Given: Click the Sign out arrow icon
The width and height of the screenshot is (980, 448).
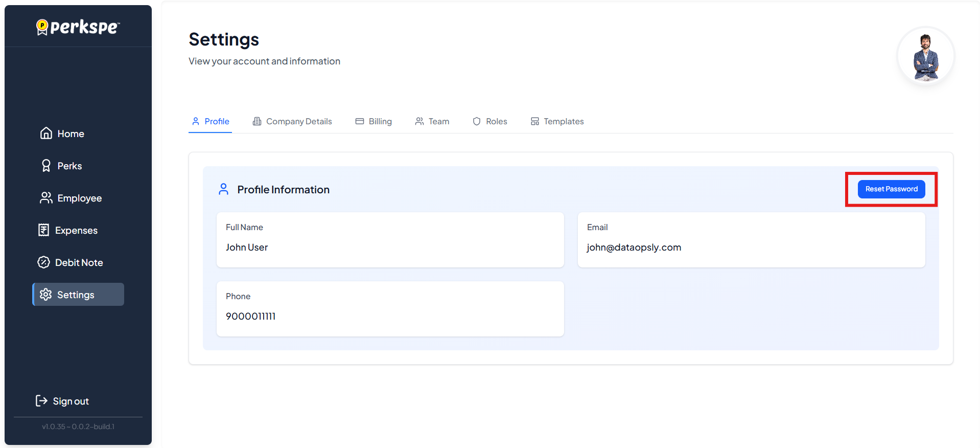Looking at the screenshot, I should (x=41, y=401).
